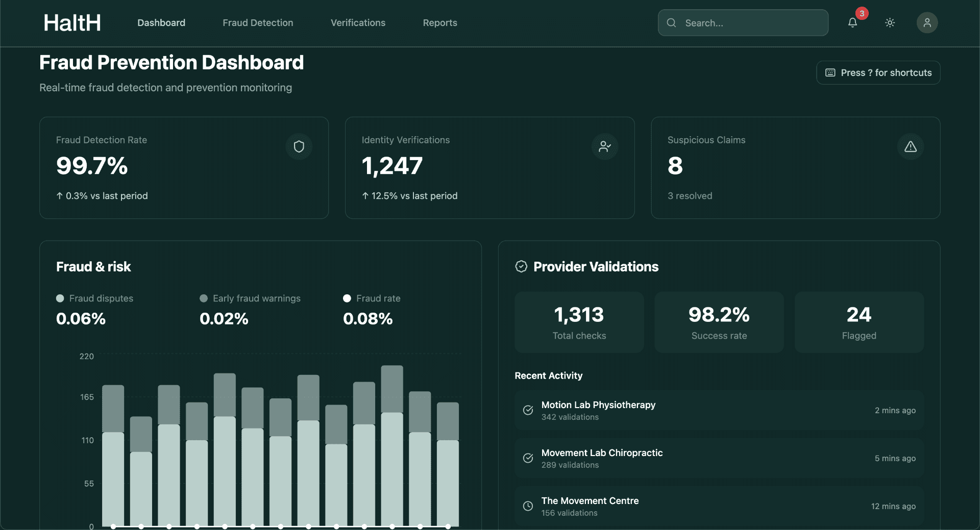Open the user profile avatar
Viewport: 980px width, 530px height.
927,23
